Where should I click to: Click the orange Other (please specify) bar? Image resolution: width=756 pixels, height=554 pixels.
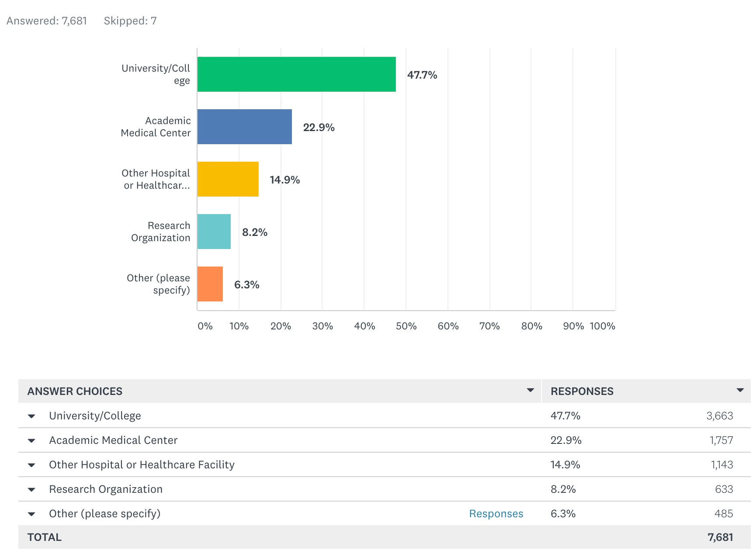pyautogui.click(x=210, y=284)
